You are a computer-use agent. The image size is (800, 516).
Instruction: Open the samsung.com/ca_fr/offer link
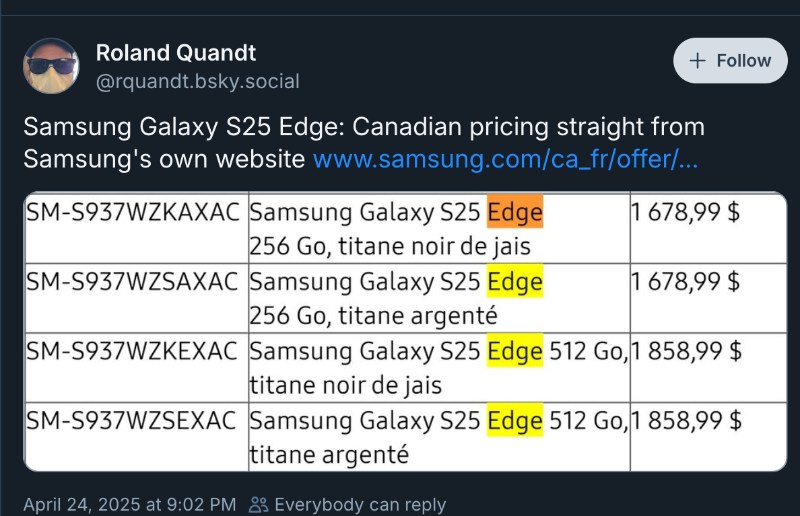[x=505, y=159]
